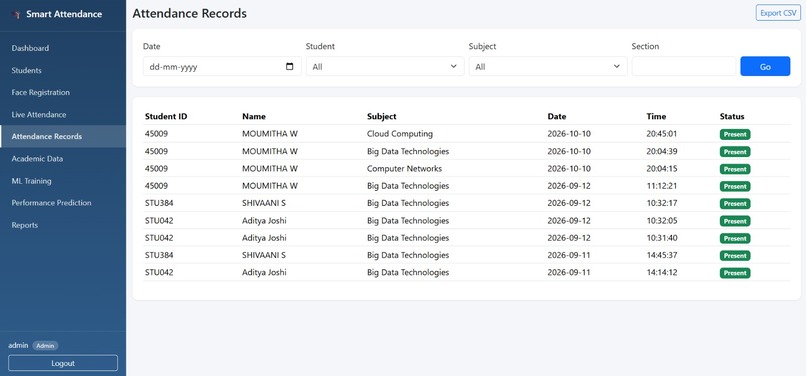
Task: Click the Logout button
Action: coord(63,363)
